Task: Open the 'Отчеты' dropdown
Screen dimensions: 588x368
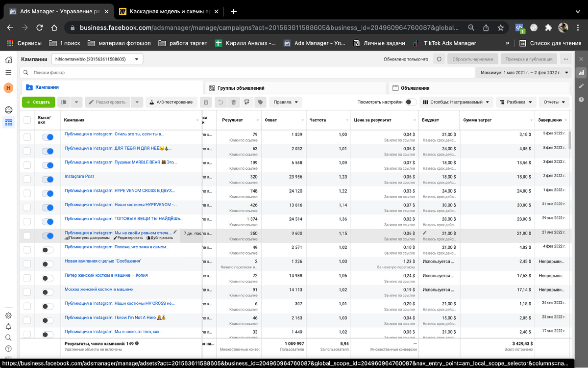Action: tap(554, 102)
